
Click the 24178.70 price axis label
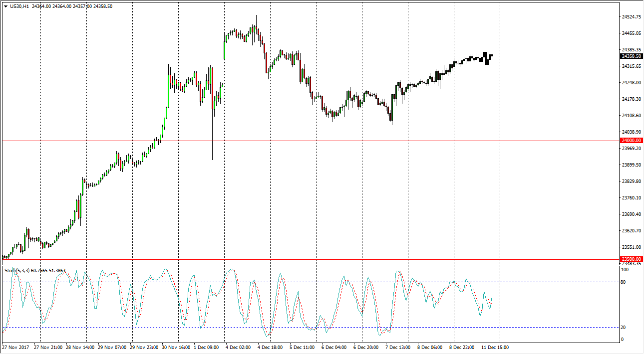632,99
